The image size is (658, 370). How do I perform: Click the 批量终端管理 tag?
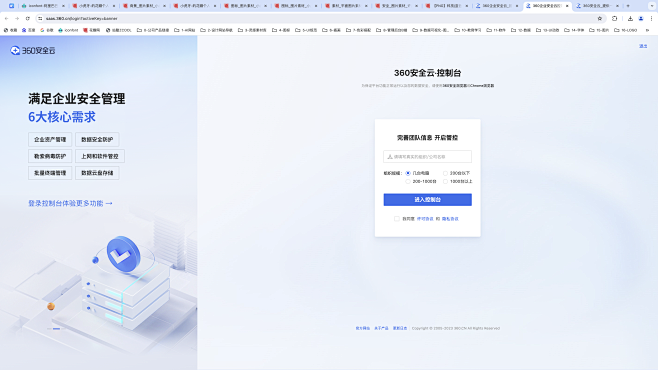50,173
